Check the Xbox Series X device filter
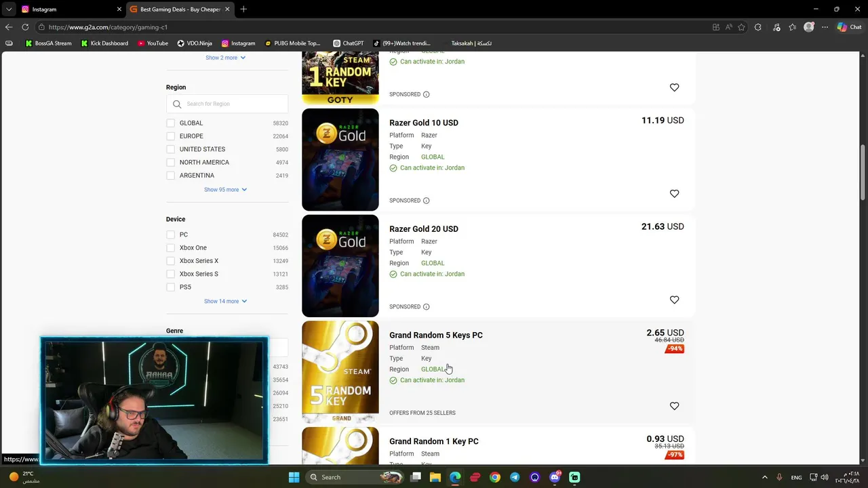868x488 pixels. pyautogui.click(x=171, y=261)
